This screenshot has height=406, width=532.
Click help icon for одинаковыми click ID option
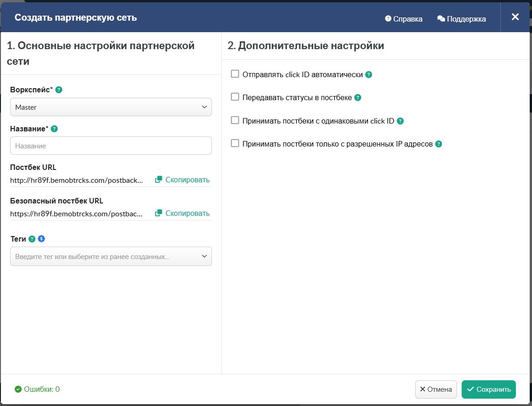[x=400, y=121]
